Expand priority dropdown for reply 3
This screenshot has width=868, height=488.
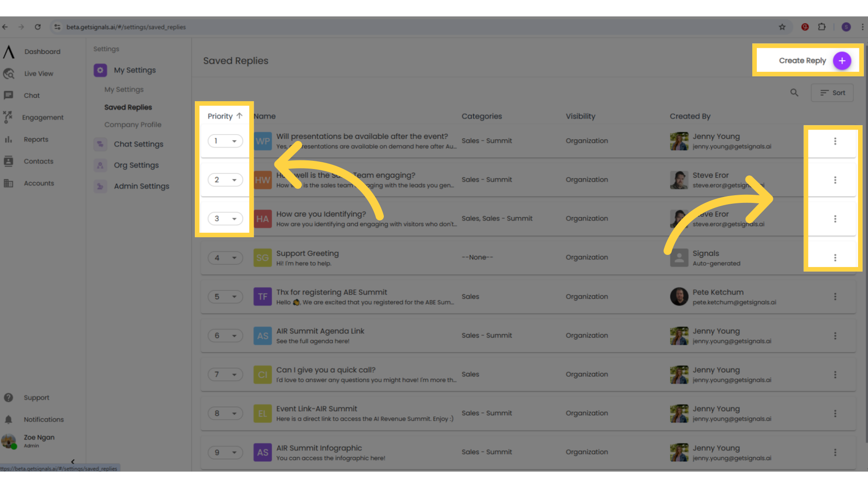(234, 219)
